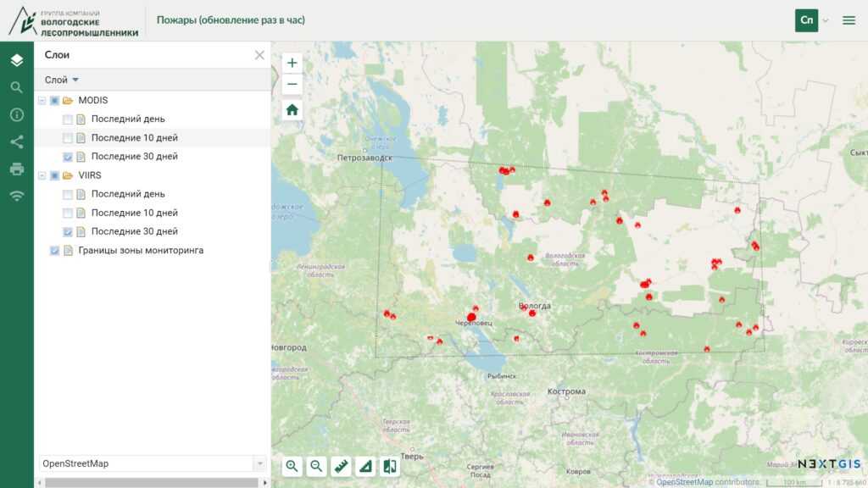Click the info icon in left sidebar
Viewport: 868px width, 488px height.
tap(16, 114)
